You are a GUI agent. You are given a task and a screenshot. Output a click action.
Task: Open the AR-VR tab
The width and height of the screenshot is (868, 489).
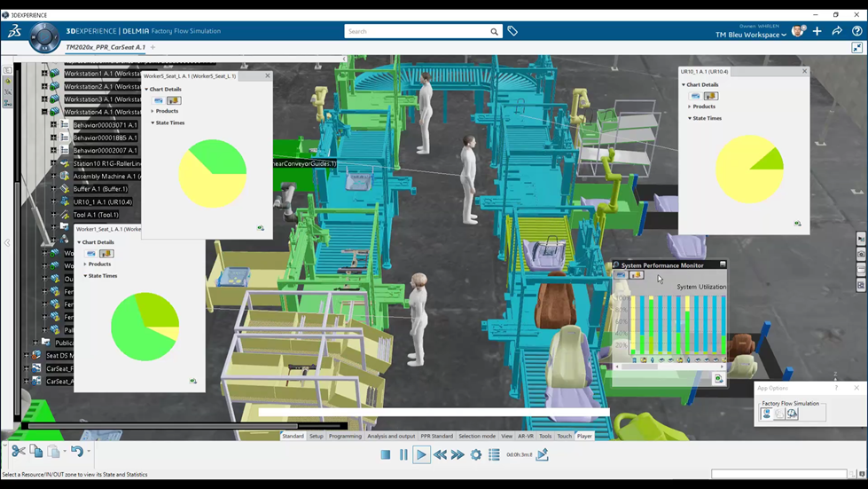526,436
